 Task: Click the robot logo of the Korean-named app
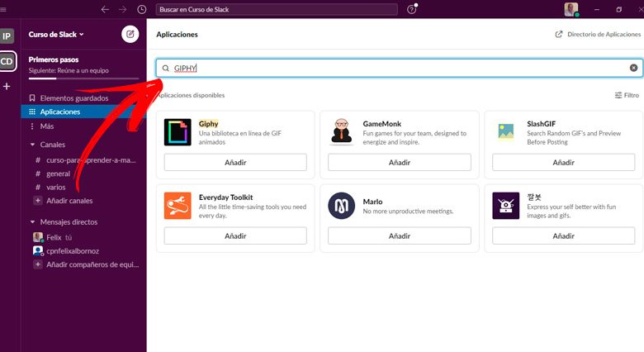[505, 206]
